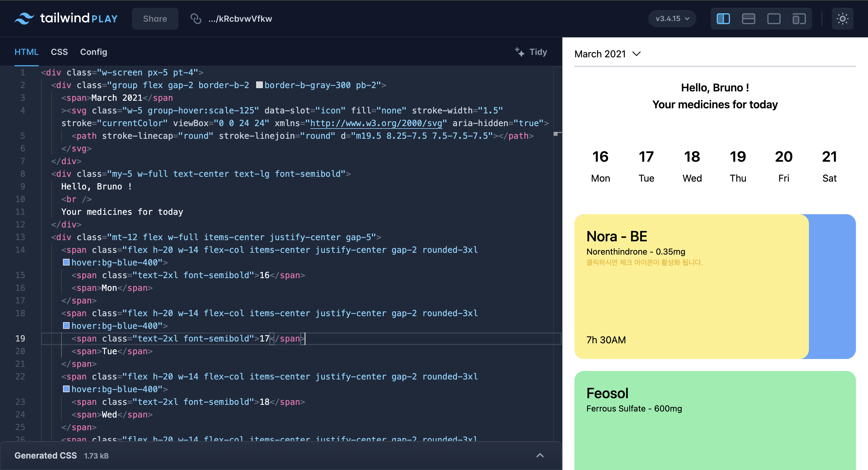Image resolution: width=868 pixels, height=470 pixels.
Task: Click the 'Wed' span code on line 24
Action: [112, 415]
